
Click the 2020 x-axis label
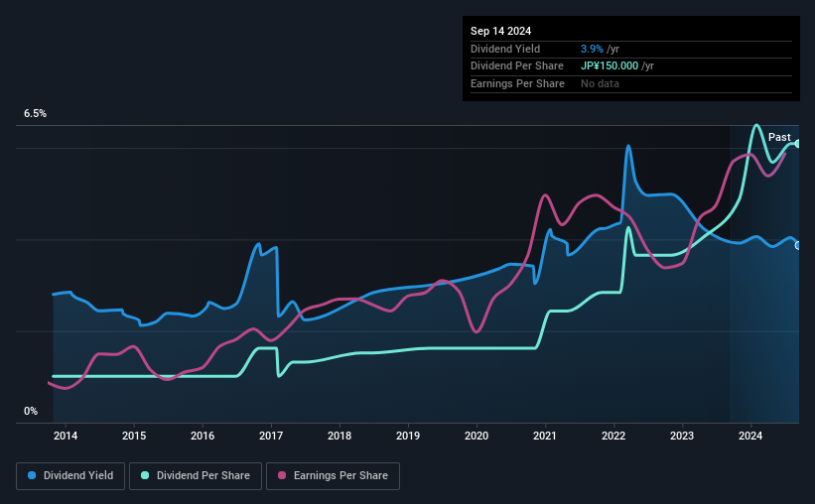click(x=476, y=436)
